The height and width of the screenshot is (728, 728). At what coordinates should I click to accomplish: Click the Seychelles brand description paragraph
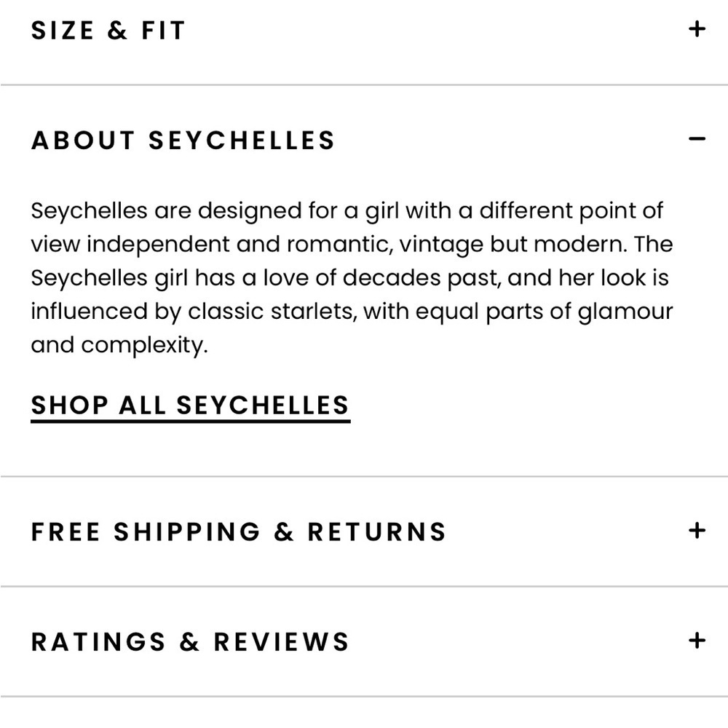(352, 278)
